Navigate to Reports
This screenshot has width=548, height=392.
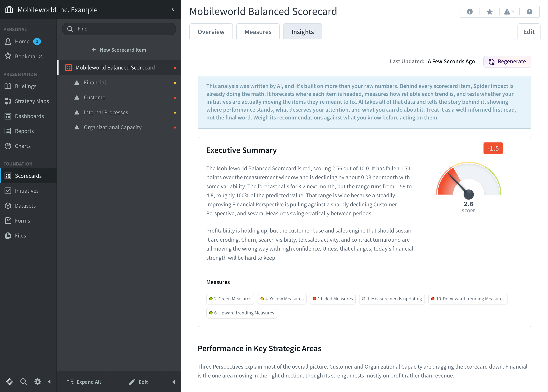pos(28,131)
